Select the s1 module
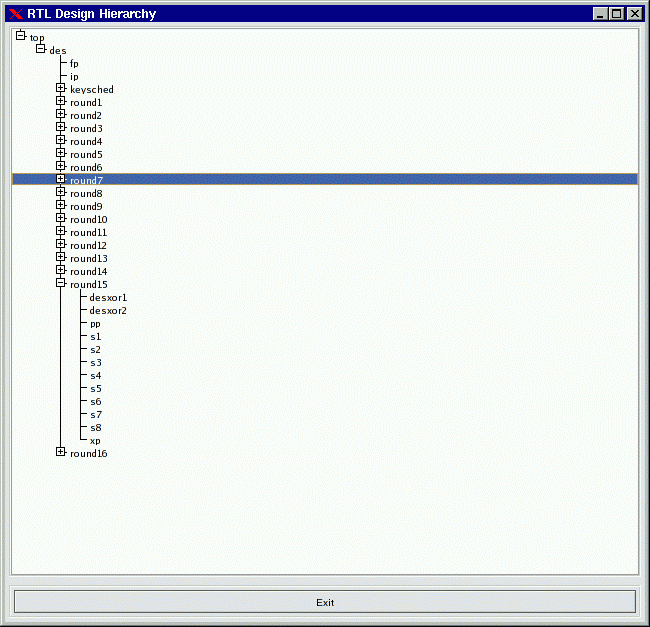This screenshot has width=650, height=627. [96, 336]
